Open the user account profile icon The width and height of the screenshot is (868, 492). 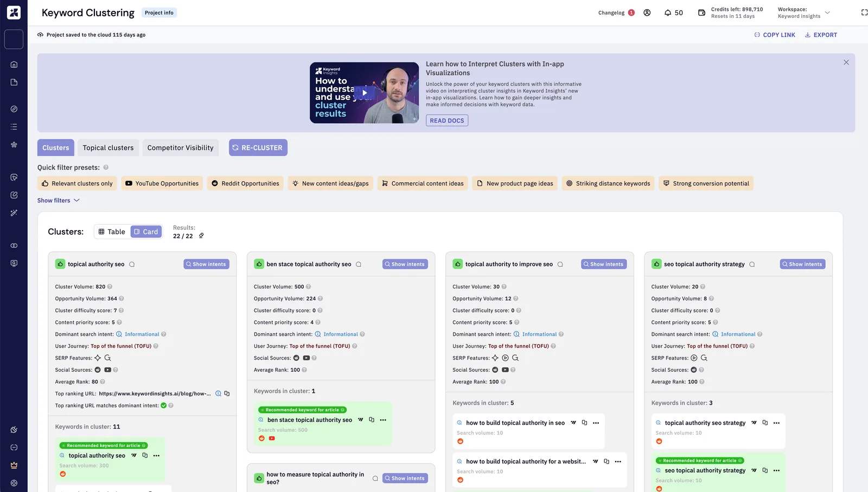point(647,12)
